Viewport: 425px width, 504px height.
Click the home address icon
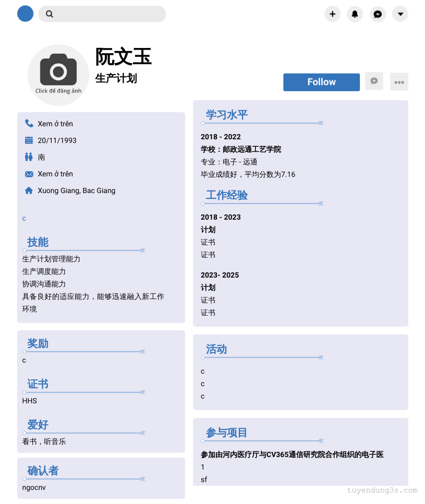click(x=29, y=190)
